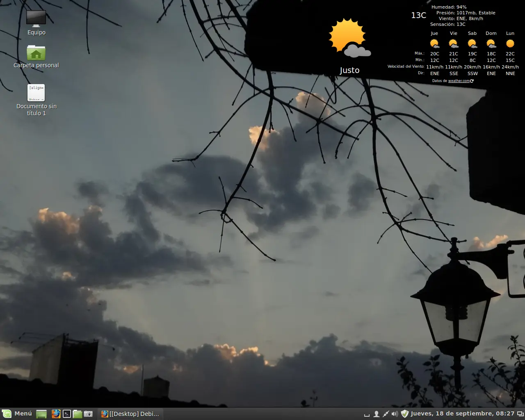Open the Equipo desktop icon
525x420 pixels.
pos(36,18)
